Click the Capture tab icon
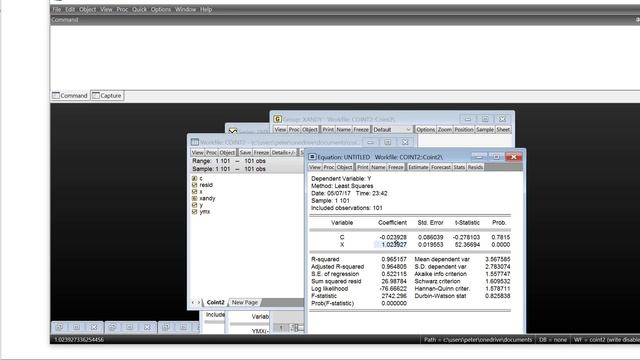Image resolution: width=640 pixels, height=360 pixels. (x=96, y=96)
